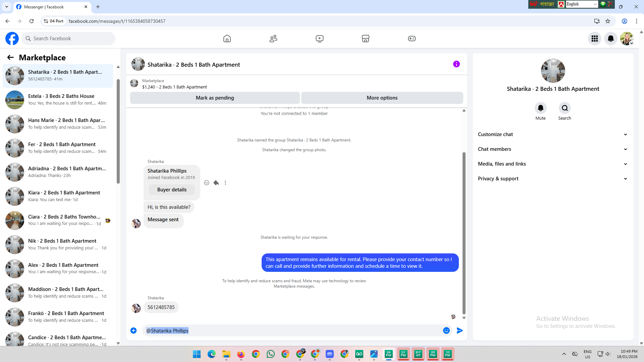Click the blue send message arrow

(x=460, y=330)
